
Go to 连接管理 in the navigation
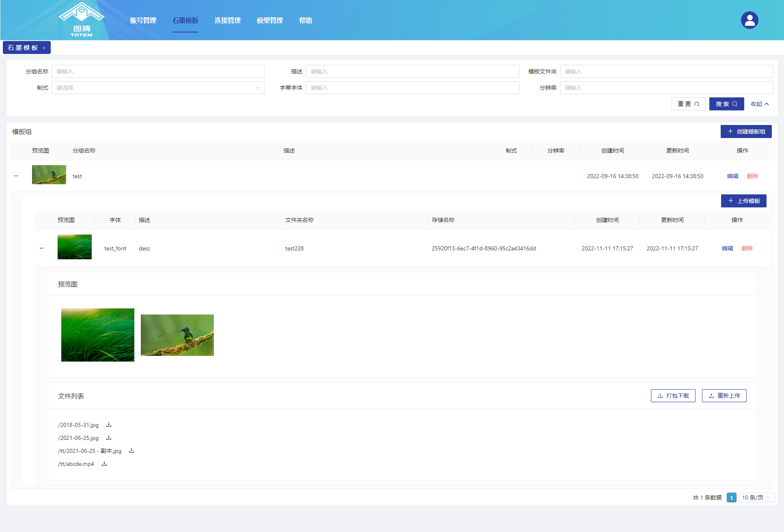point(227,20)
